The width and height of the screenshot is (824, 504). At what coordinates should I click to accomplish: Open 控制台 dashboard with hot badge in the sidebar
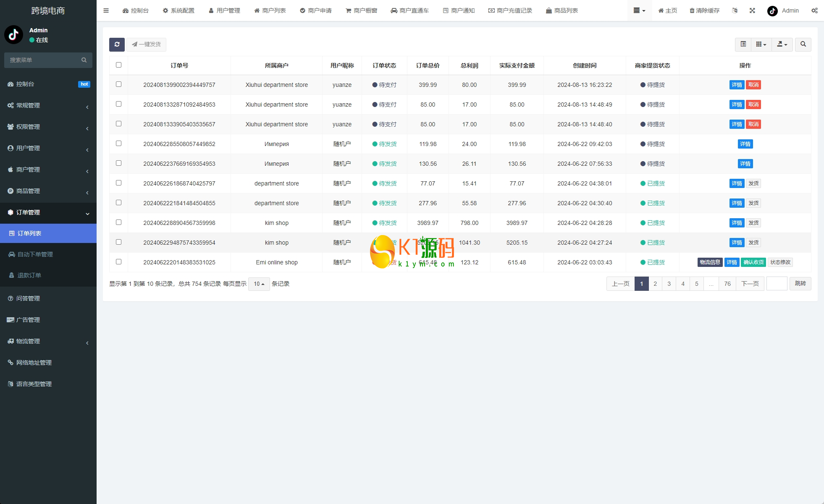pos(48,84)
